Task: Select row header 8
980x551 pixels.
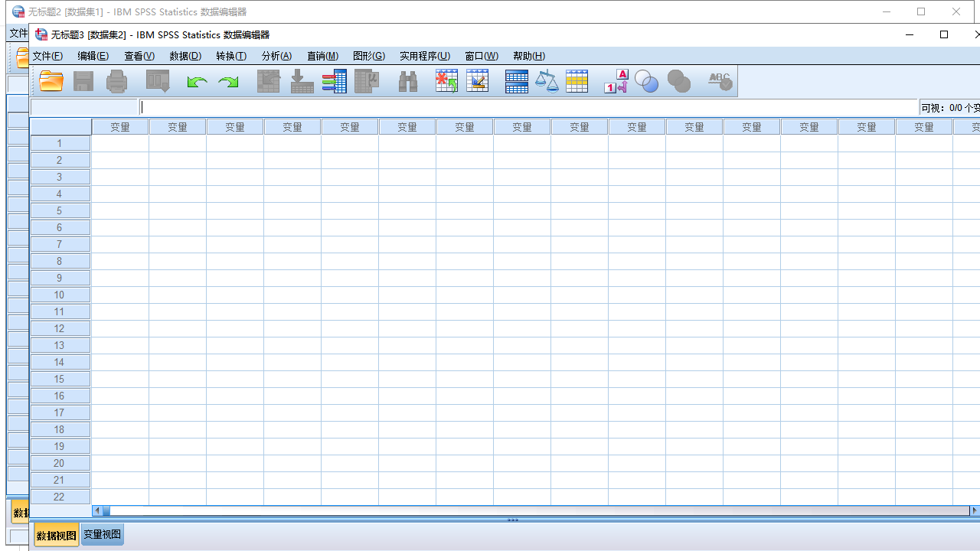Action: [60, 261]
